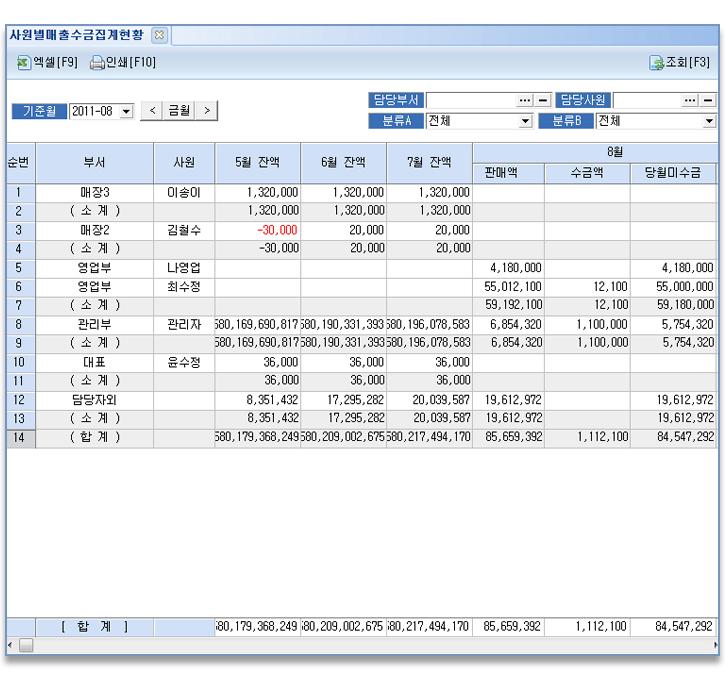Click the horizontal scrollbar left arrow
The image size is (725, 676).
(x=10, y=646)
